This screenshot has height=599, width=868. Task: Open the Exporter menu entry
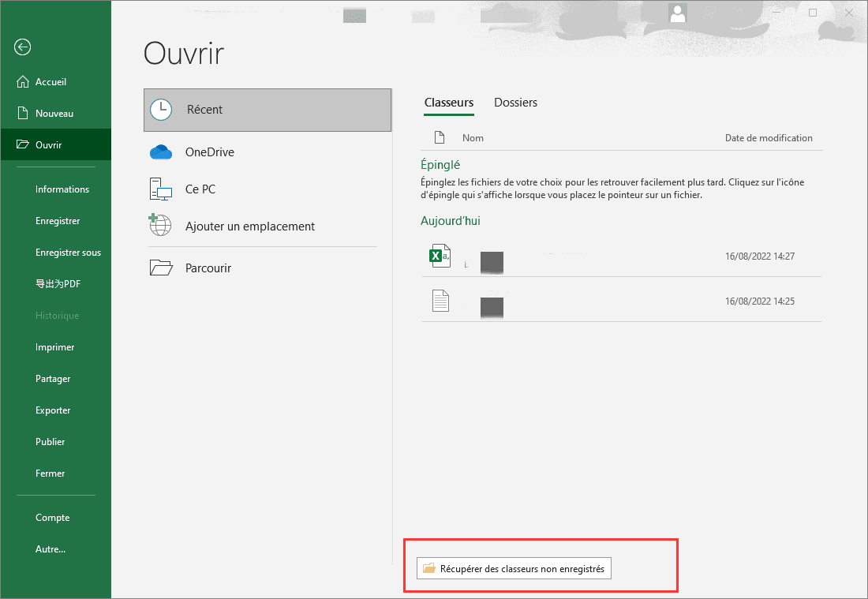click(53, 410)
